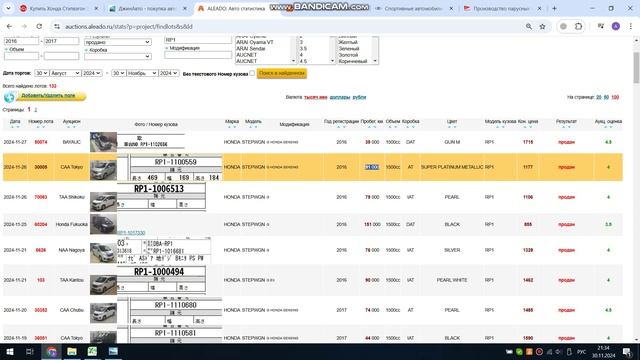Open the start month dropdown 'Август'
Image resolution: width=640 pixels, height=360 pixels.
tap(65, 73)
